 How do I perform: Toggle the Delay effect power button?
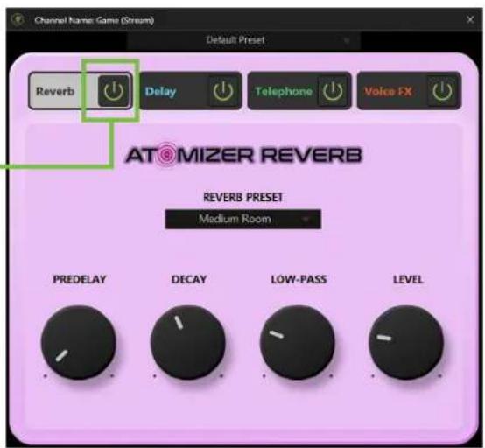click(223, 91)
